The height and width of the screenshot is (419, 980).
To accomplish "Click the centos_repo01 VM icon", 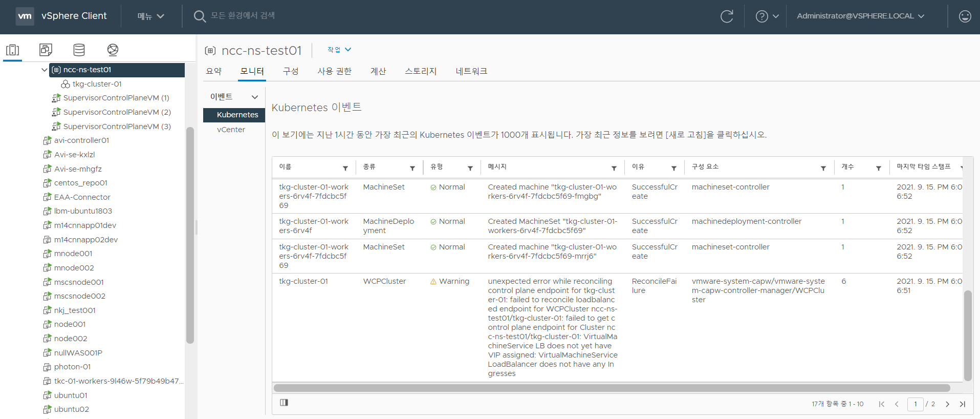I will [x=47, y=183].
